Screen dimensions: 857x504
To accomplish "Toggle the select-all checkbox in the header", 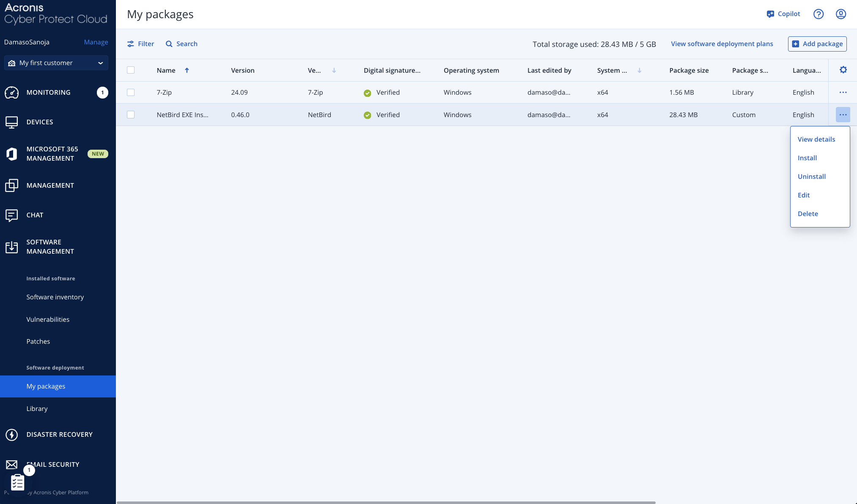I will pos(131,70).
